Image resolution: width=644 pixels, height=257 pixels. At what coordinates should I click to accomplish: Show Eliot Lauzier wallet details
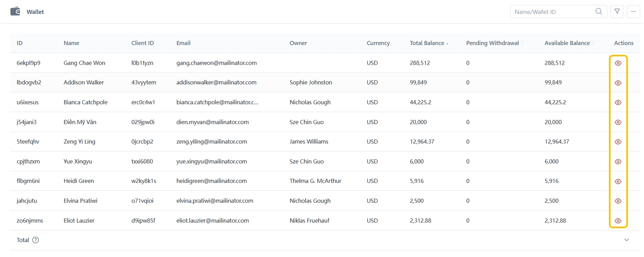point(618,221)
